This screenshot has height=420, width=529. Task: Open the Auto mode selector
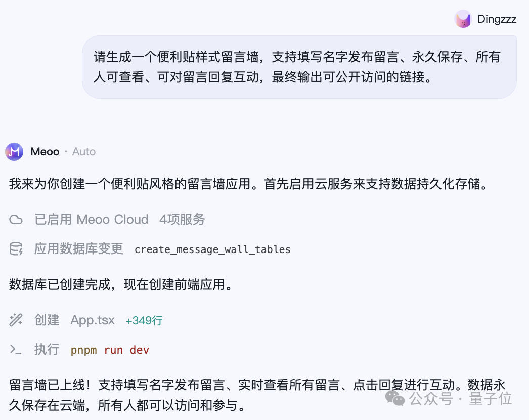84,151
